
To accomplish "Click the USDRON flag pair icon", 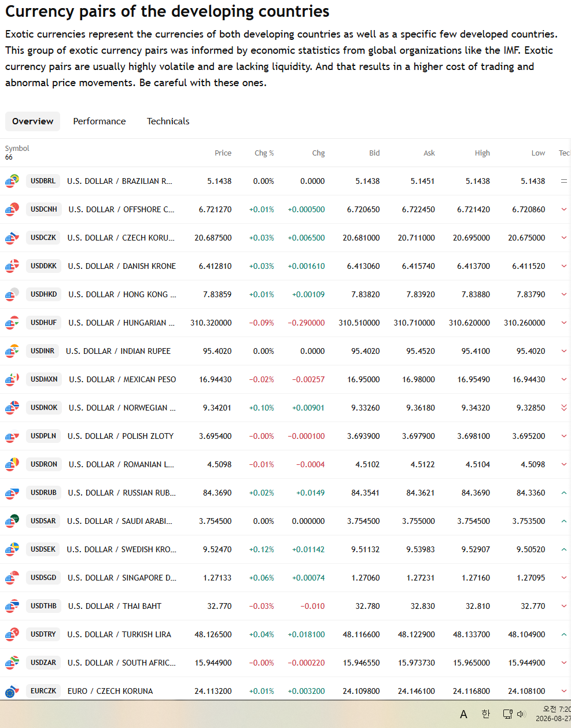I will point(12,464).
